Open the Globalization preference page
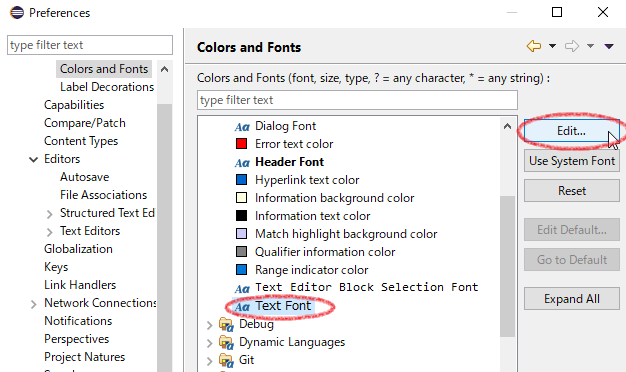Image resolution: width=626 pixels, height=372 pixels. [78, 249]
